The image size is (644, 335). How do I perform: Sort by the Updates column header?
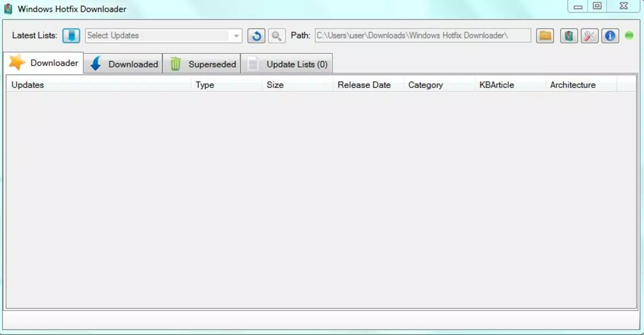pos(99,85)
